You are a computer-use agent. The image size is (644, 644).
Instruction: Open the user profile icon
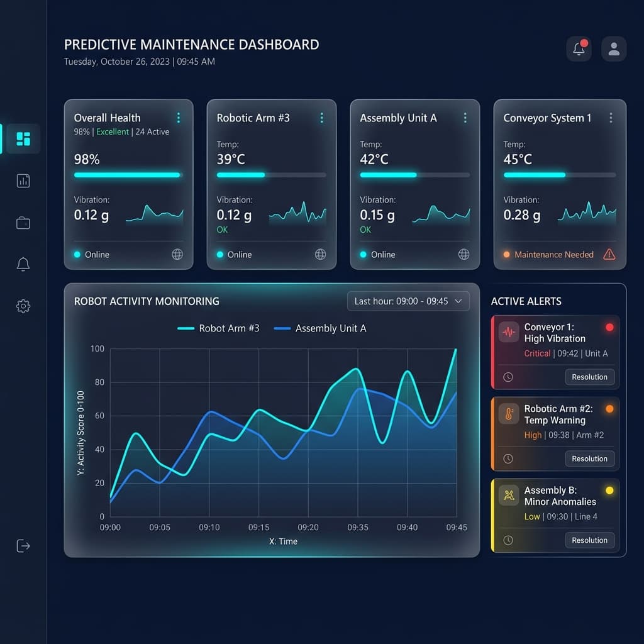point(614,49)
